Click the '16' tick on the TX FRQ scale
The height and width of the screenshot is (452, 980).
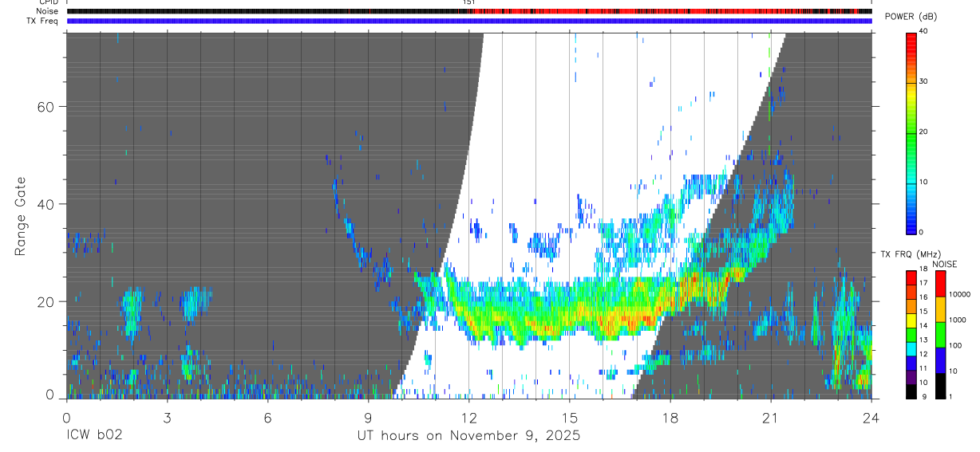[x=924, y=297]
